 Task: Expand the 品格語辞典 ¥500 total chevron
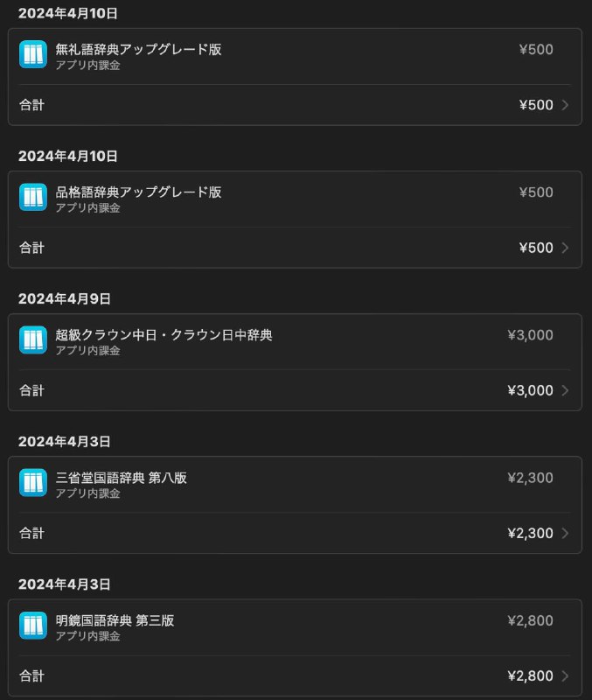[x=565, y=248]
